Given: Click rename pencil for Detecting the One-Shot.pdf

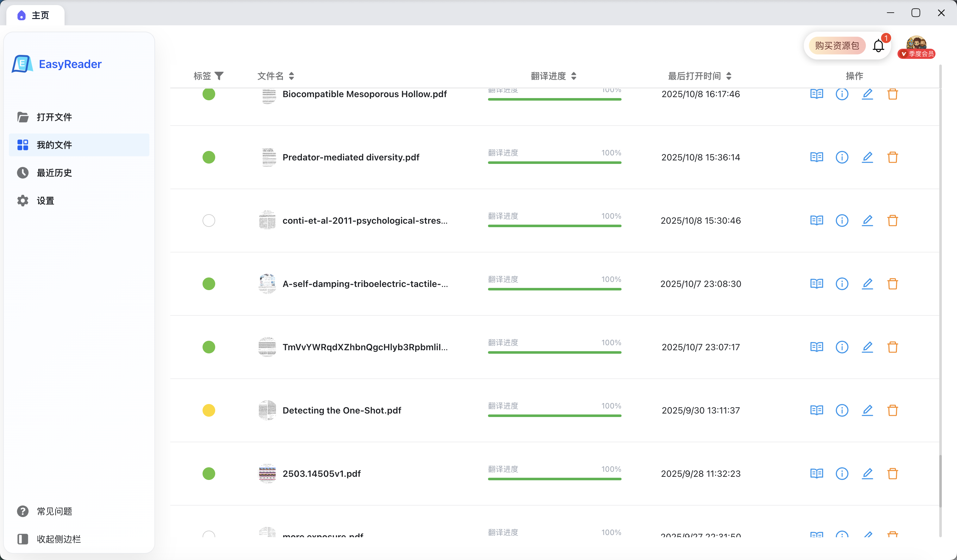Looking at the screenshot, I should click(867, 410).
